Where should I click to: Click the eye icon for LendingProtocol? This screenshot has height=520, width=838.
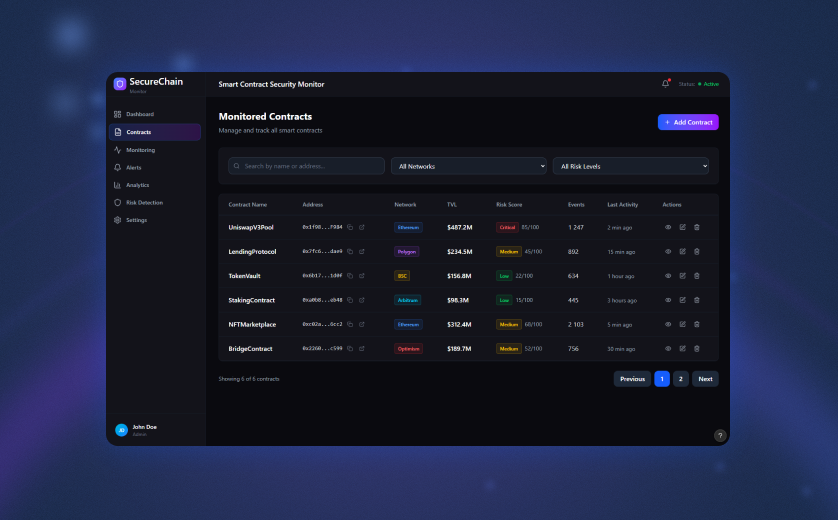668,252
